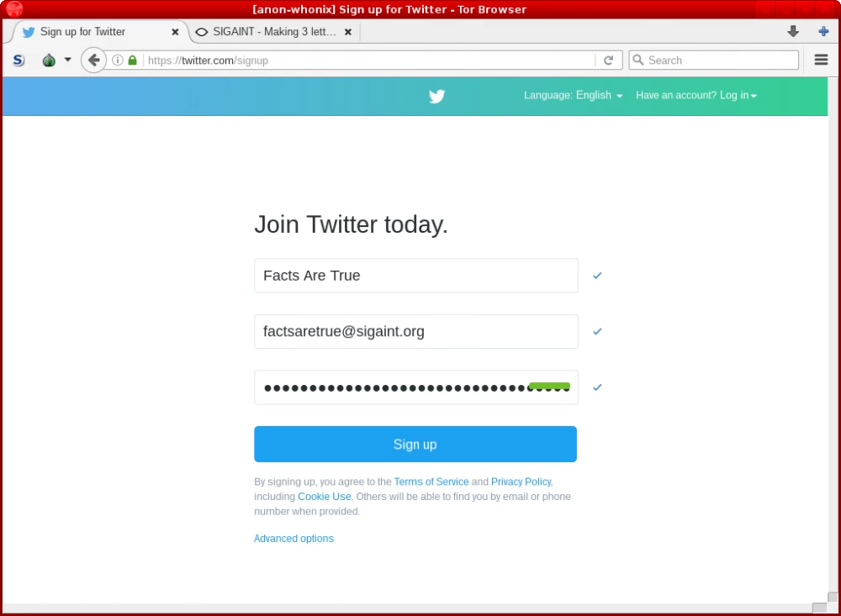
Task: Click the Twitter bird logo in header
Action: coord(436,96)
